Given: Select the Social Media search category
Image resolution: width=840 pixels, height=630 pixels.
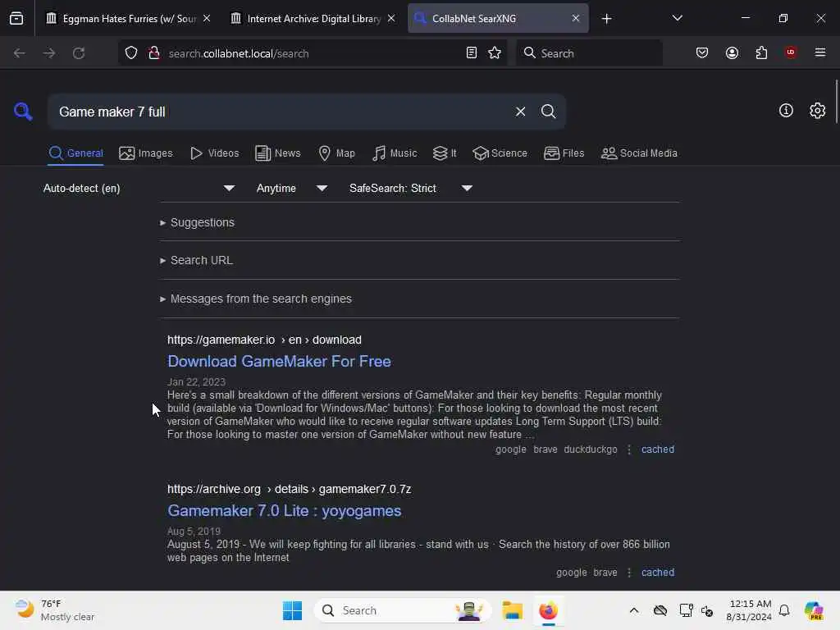Looking at the screenshot, I should (x=639, y=153).
